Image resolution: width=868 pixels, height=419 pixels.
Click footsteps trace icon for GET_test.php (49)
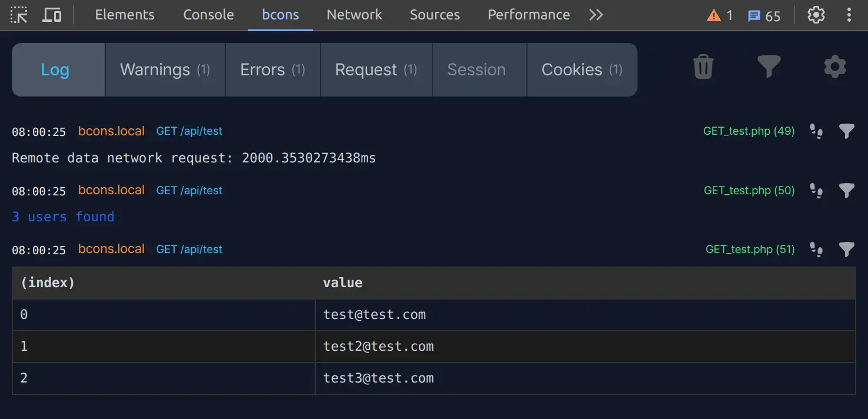tap(816, 131)
